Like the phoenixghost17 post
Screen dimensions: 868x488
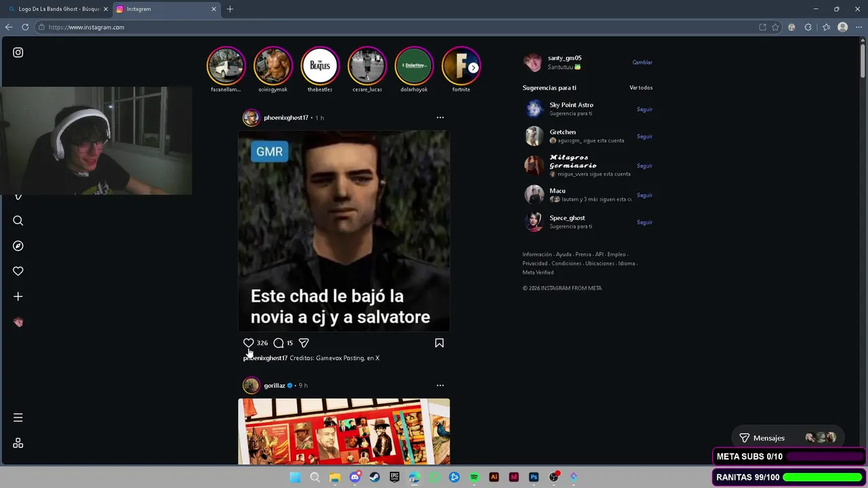coord(248,343)
